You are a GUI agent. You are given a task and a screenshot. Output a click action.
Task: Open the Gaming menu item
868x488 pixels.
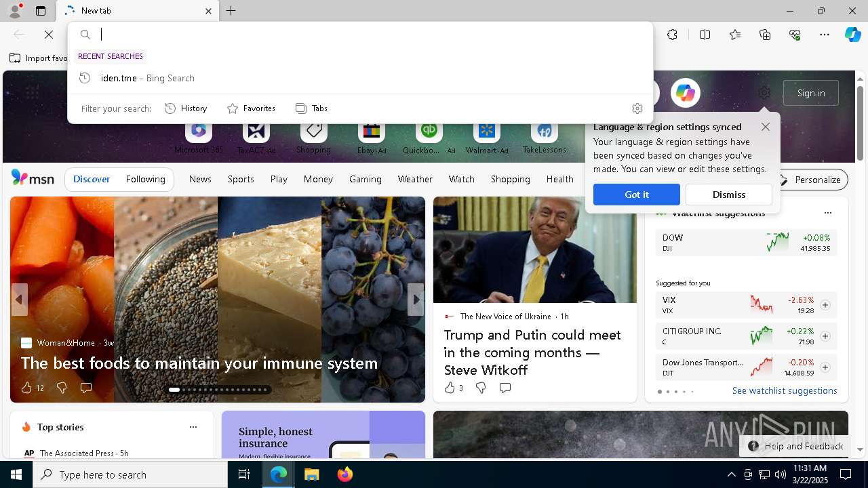pyautogui.click(x=366, y=179)
